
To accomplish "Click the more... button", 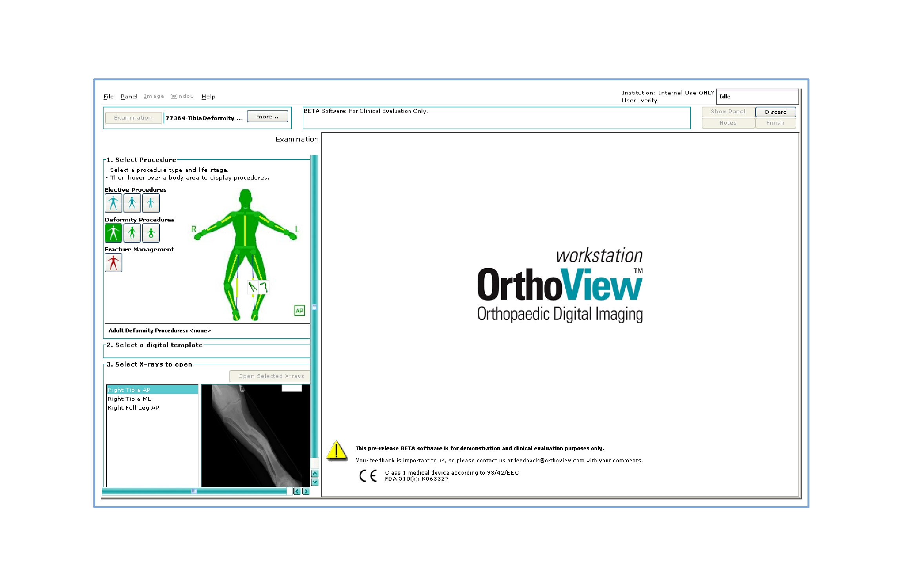I will (x=267, y=117).
